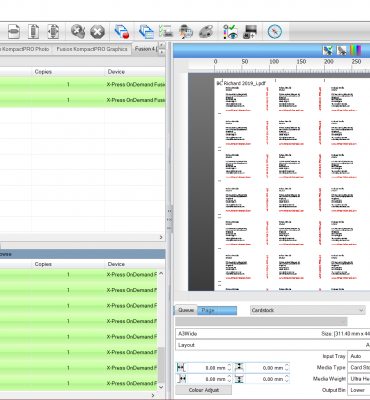Open the Media Type dropdown
This screenshot has height=400, width=370.
tap(359, 368)
